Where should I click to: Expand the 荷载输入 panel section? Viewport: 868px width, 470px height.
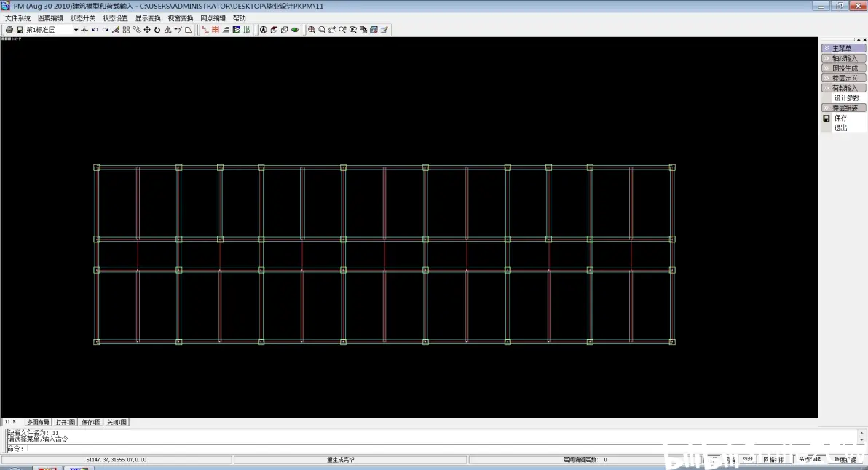[844, 88]
